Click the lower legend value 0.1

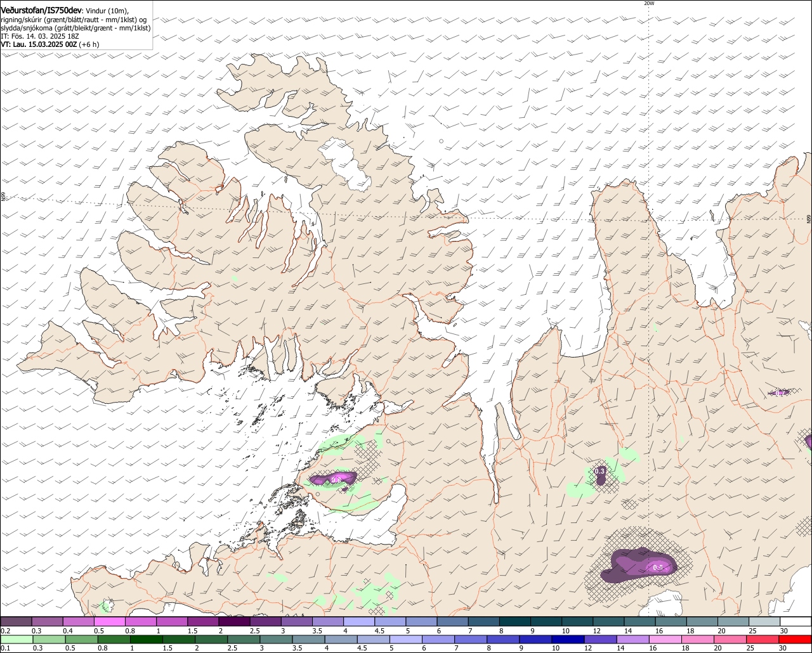(6, 648)
